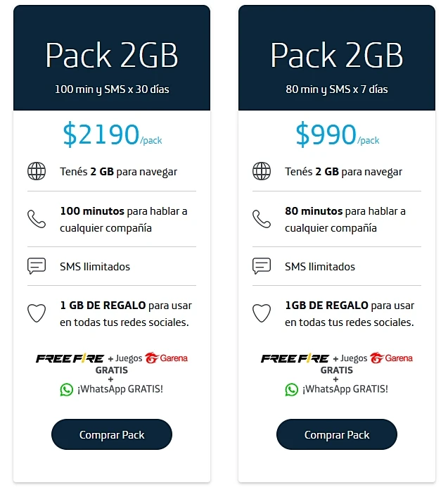Select the $2190/pack price text
This screenshot has height=490, width=448.
[x=112, y=134]
